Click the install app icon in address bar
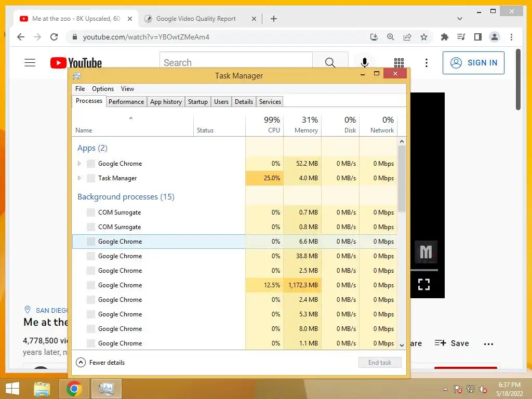The width and height of the screenshot is (532, 399). (x=374, y=37)
